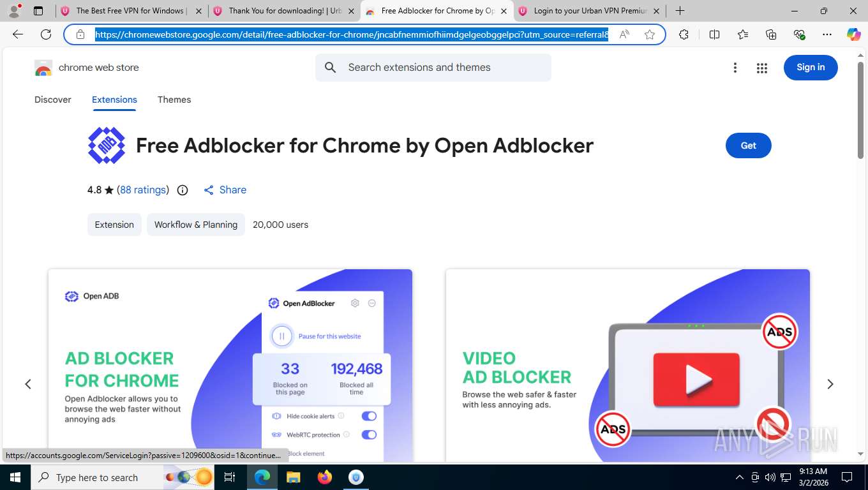Close the Free Adblocker tab
The image size is (868, 490).
504,11
